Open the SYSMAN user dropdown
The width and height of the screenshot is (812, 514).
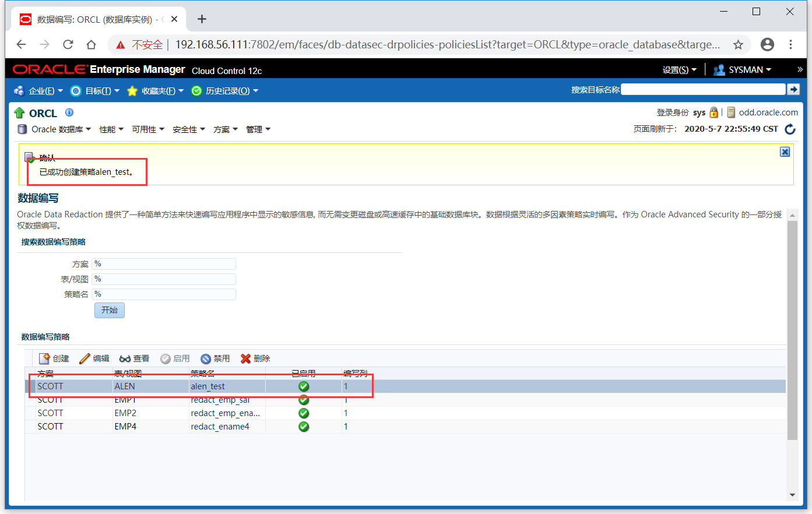point(742,69)
